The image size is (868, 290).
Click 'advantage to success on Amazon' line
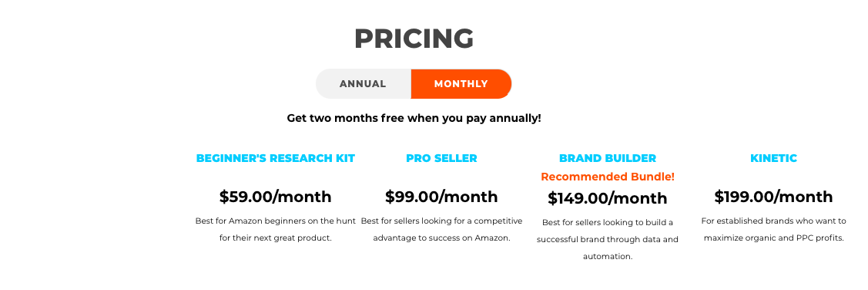click(441, 238)
